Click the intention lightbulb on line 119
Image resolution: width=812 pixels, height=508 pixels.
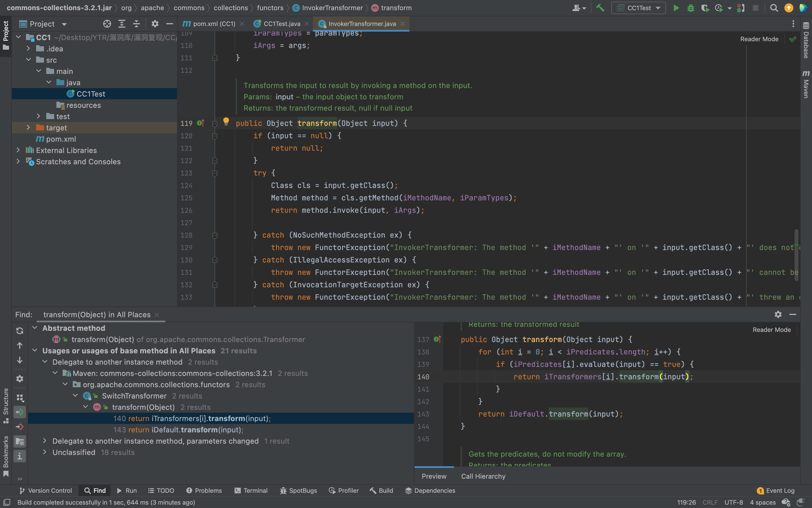[226, 122]
